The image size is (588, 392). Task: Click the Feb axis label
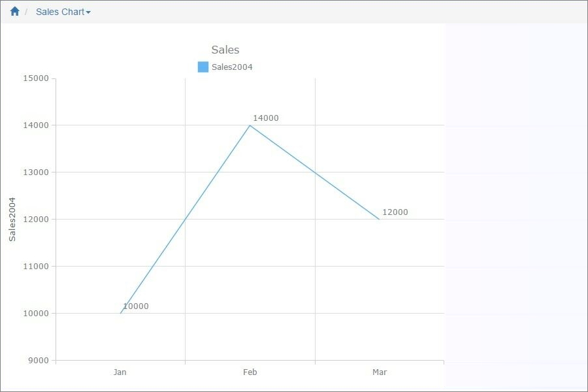[x=250, y=372]
